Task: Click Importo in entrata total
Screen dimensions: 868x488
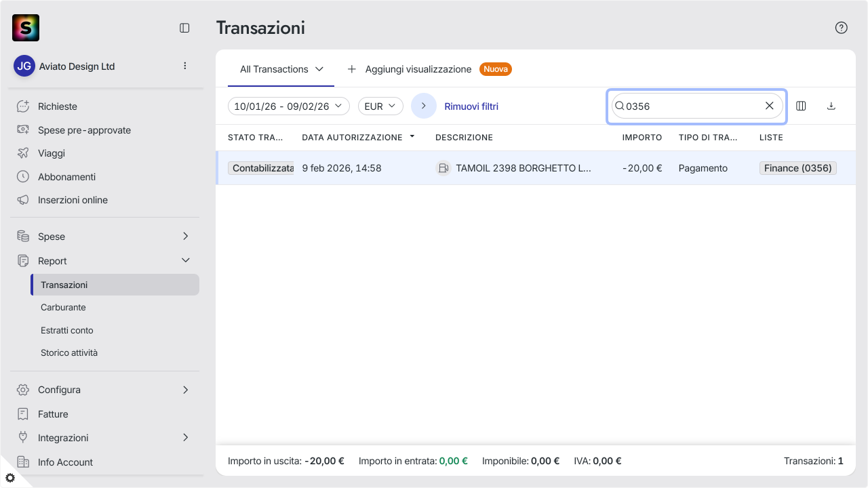Action: pyautogui.click(x=413, y=461)
